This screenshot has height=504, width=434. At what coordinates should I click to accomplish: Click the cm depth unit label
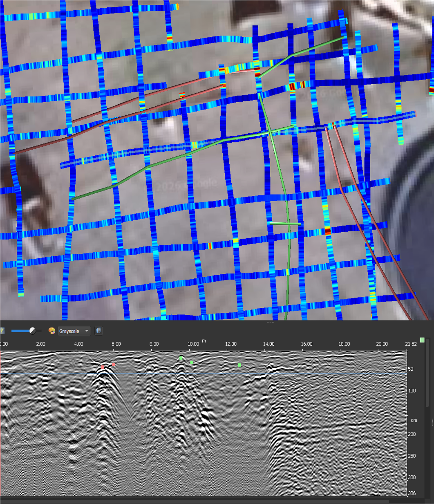[414, 420]
